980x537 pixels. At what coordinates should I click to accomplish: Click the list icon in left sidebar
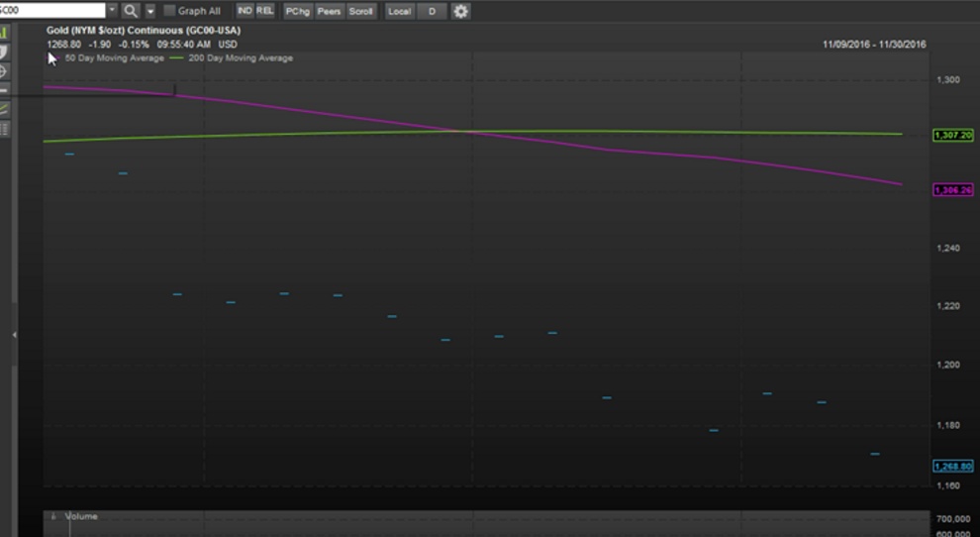pyautogui.click(x=4, y=129)
